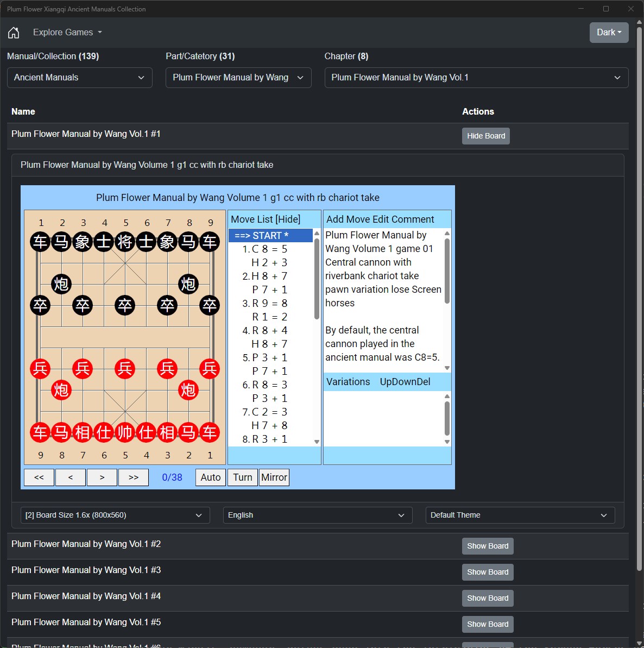644x648 pixels.
Task: Click the Auto play button
Action: [x=211, y=477]
